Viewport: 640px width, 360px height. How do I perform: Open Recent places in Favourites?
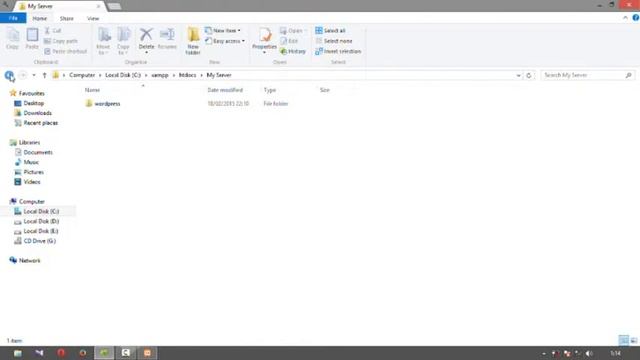(36, 123)
